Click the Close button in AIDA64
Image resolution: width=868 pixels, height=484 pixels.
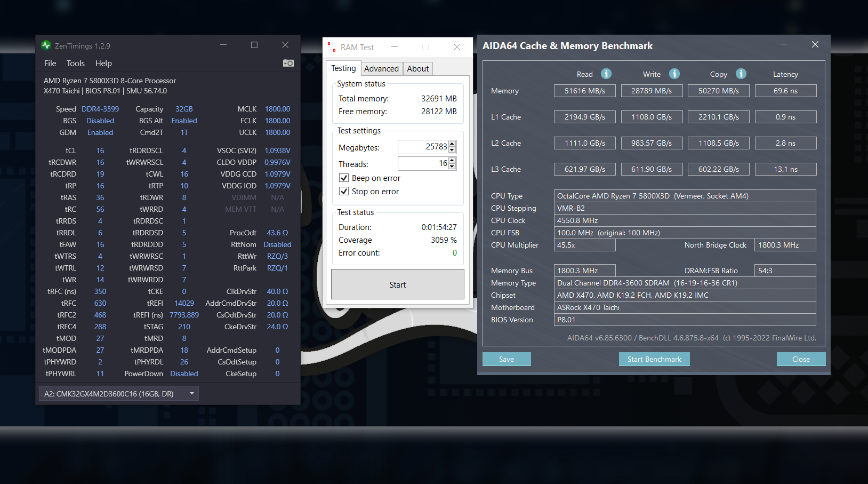801,359
